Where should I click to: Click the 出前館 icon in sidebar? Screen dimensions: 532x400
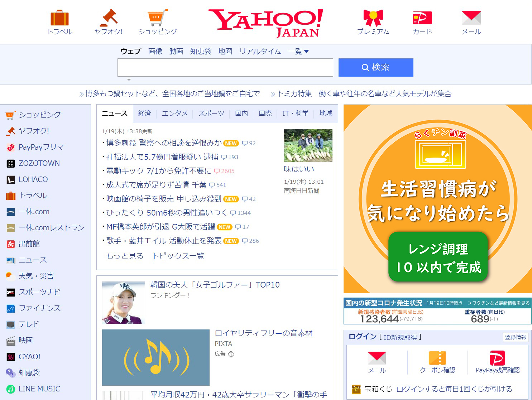(x=11, y=244)
